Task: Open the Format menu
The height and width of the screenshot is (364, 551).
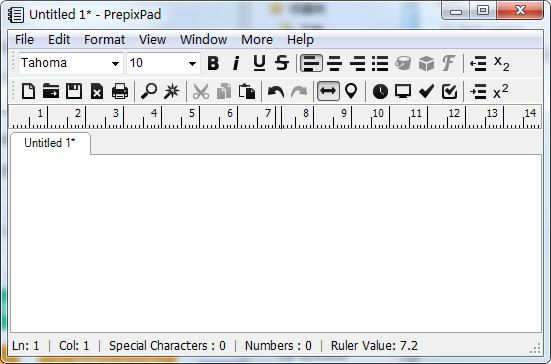Action: coord(104,40)
